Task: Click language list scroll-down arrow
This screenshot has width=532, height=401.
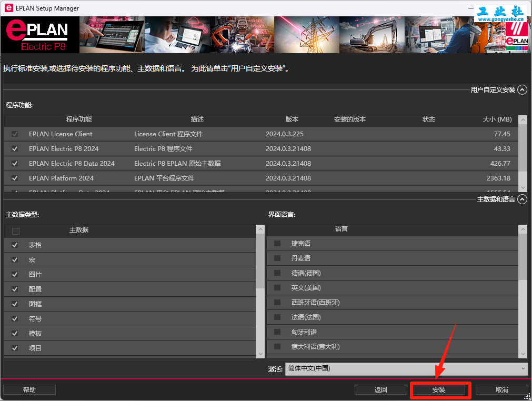Action: [x=523, y=354]
